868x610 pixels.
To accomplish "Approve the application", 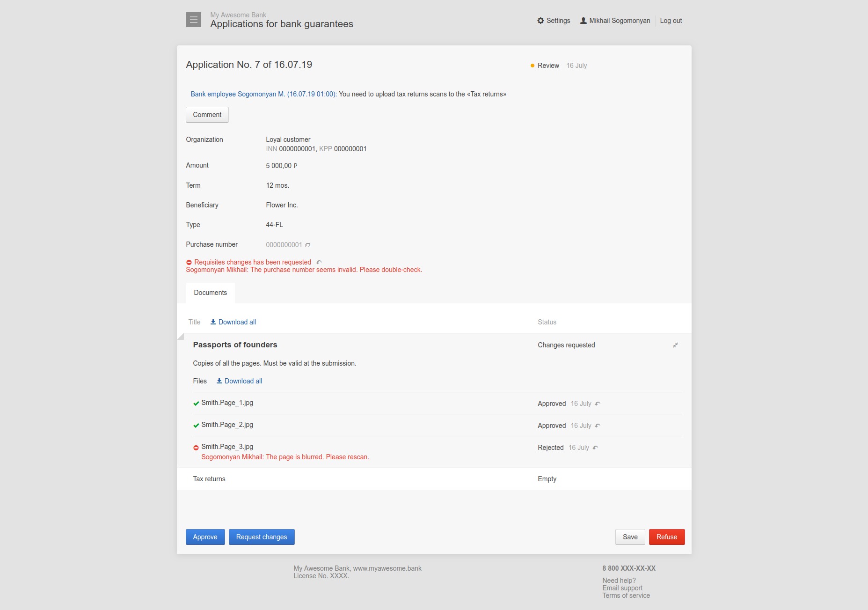I will point(205,537).
